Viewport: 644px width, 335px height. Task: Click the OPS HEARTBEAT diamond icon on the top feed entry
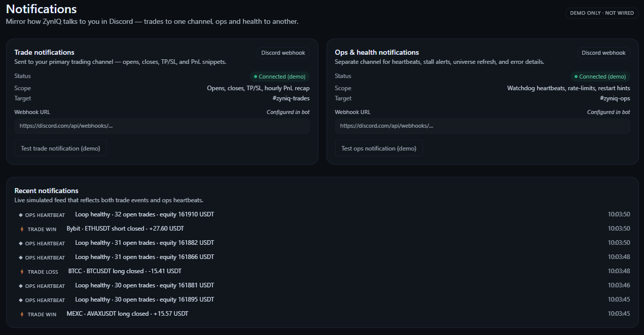pos(20,214)
